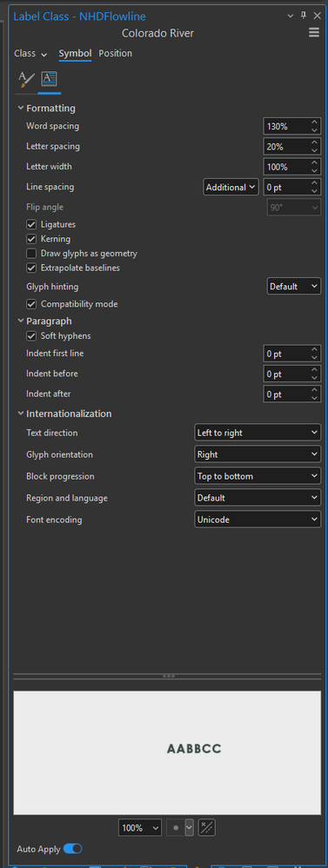
Task: Click the Letter width 100% field
Action: point(286,167)
